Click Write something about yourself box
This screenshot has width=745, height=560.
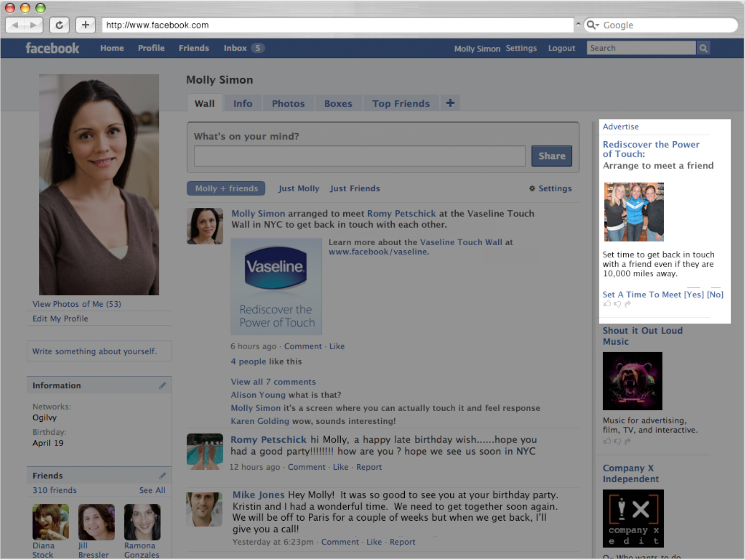99,351
